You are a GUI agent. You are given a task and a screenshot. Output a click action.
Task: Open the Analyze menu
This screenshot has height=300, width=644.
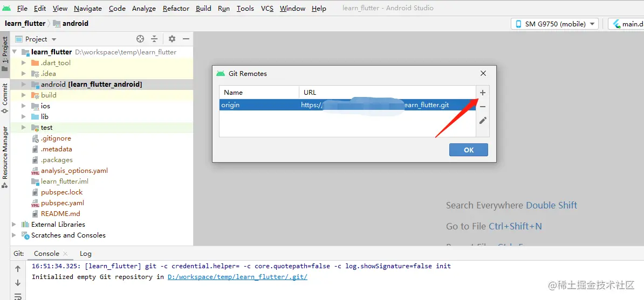tap(144, 8)
